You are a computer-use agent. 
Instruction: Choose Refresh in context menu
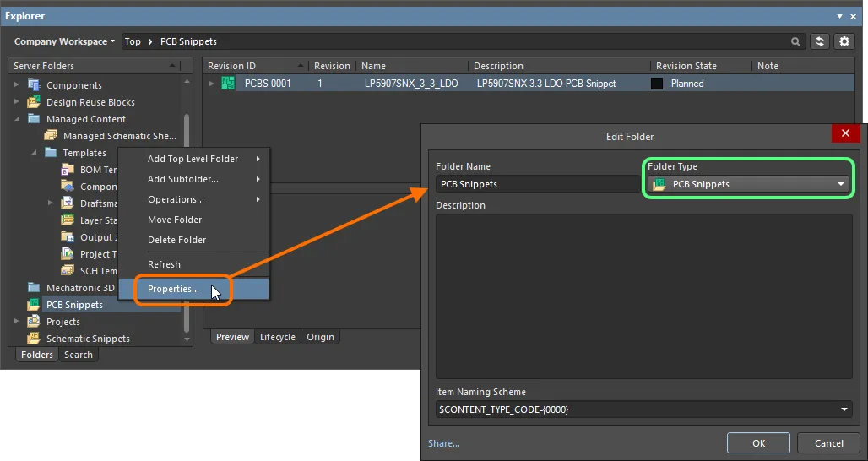193,264
